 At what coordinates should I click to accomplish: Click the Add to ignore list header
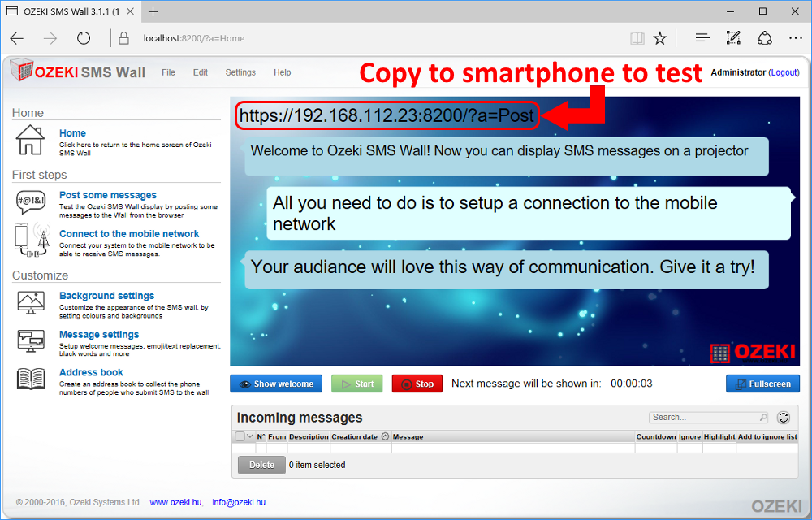tap(767, 436)
